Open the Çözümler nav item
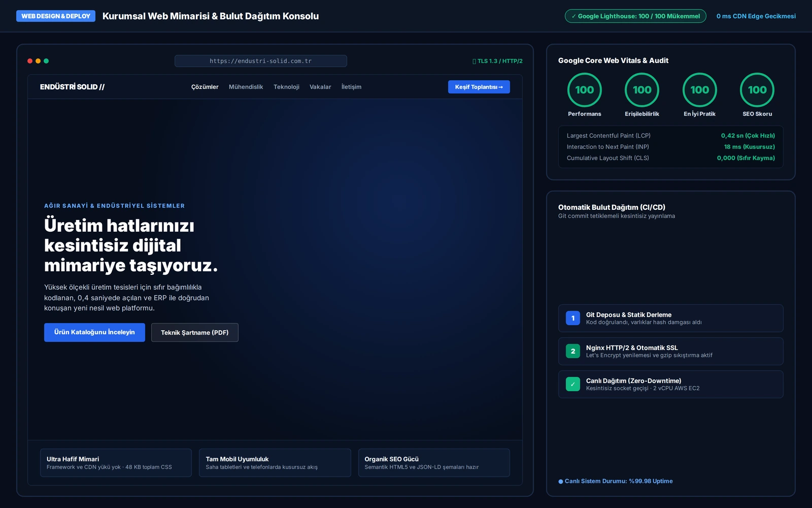Viewport: 812px width, 508px height. (205, 87)
